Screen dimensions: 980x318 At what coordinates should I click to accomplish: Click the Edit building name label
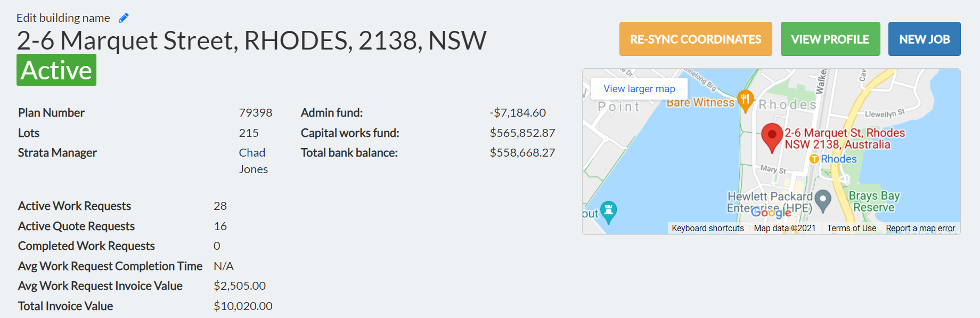(63, 18)
